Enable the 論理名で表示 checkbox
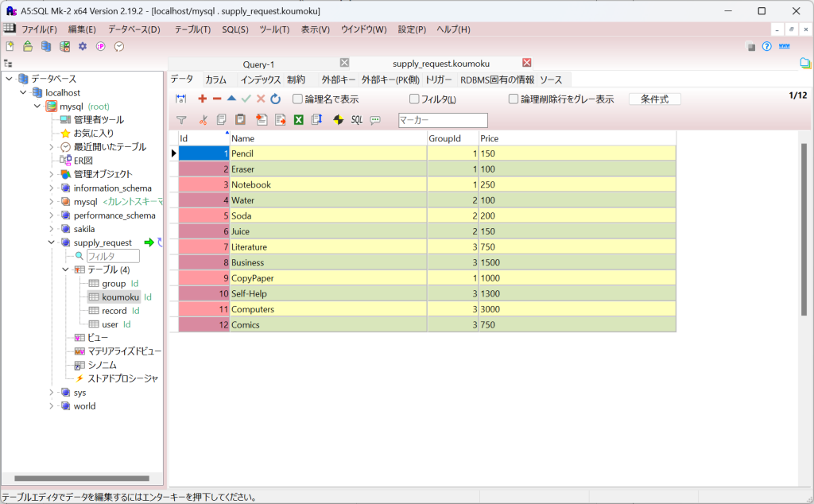Screen dimensions: 814x504 pyautogui.click(x=298, y=99)
